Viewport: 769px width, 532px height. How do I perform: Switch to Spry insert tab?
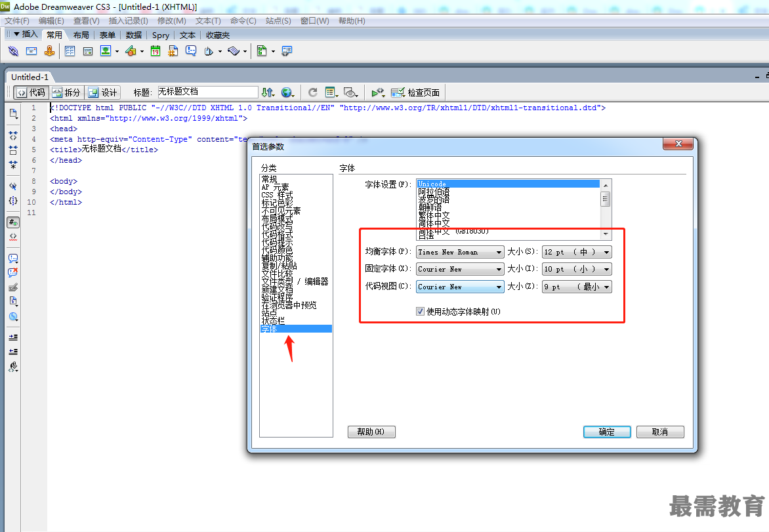[x=160, y=35]
